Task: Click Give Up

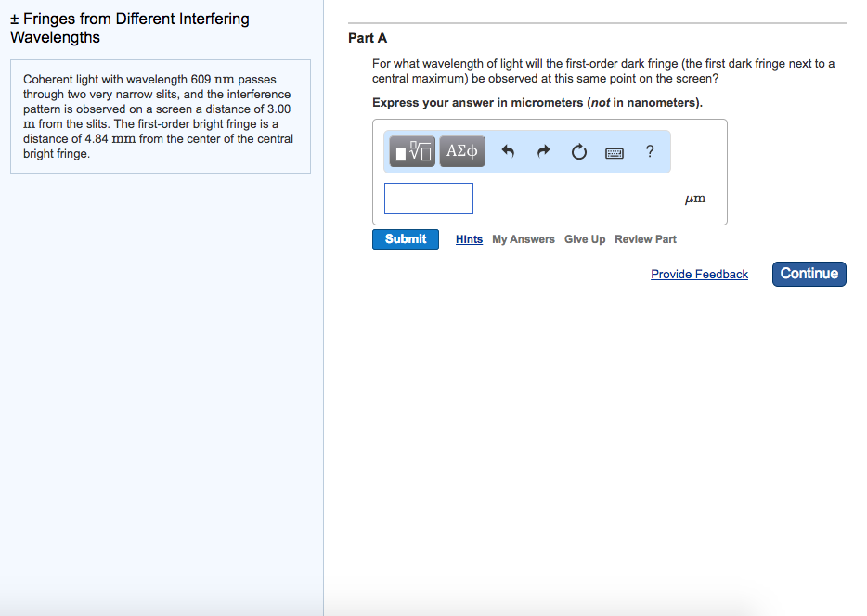Action: (585, 239)
